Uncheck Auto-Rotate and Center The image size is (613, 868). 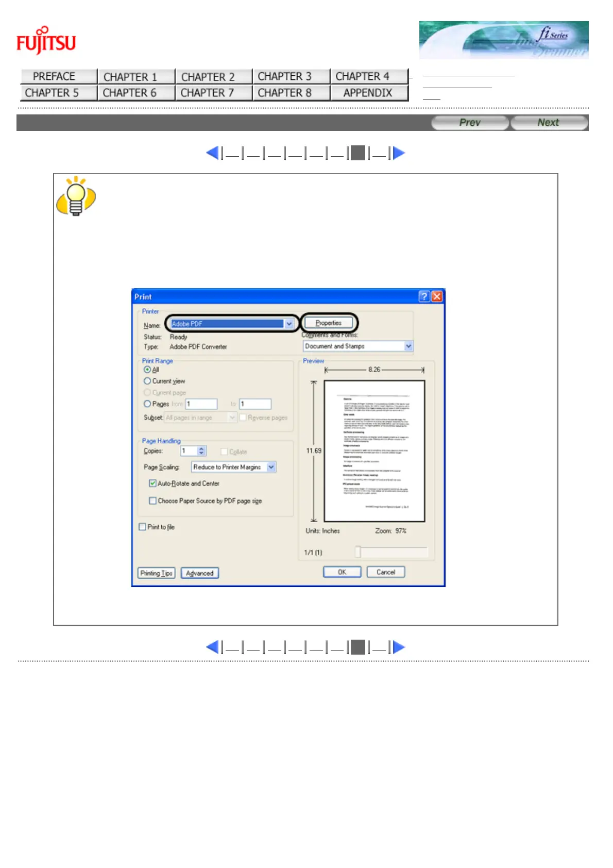point(152,483)
